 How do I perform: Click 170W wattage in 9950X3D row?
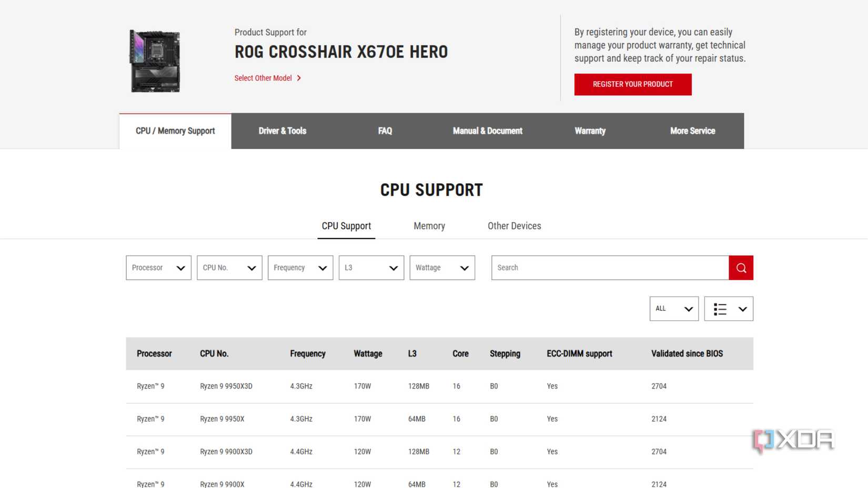point(362,386)
